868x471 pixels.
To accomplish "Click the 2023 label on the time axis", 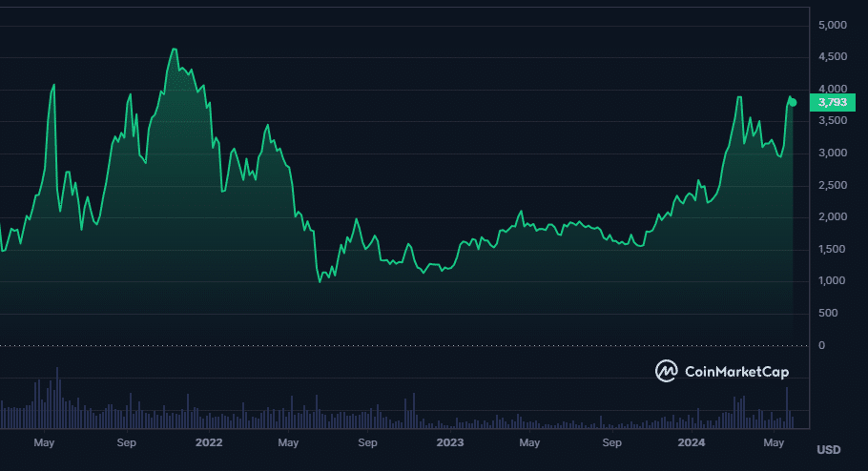I will point(449,442).
